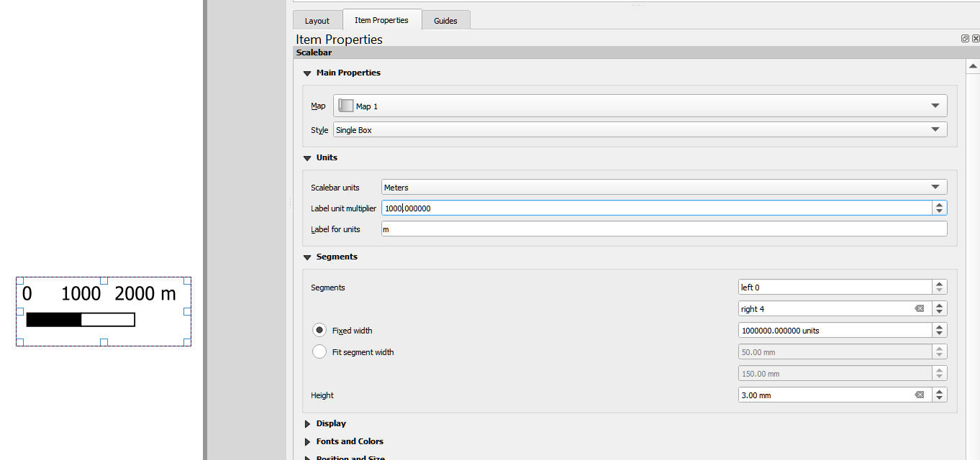Collapse the Main Properties section
The image size is (980, 460).
coord(307,73)
